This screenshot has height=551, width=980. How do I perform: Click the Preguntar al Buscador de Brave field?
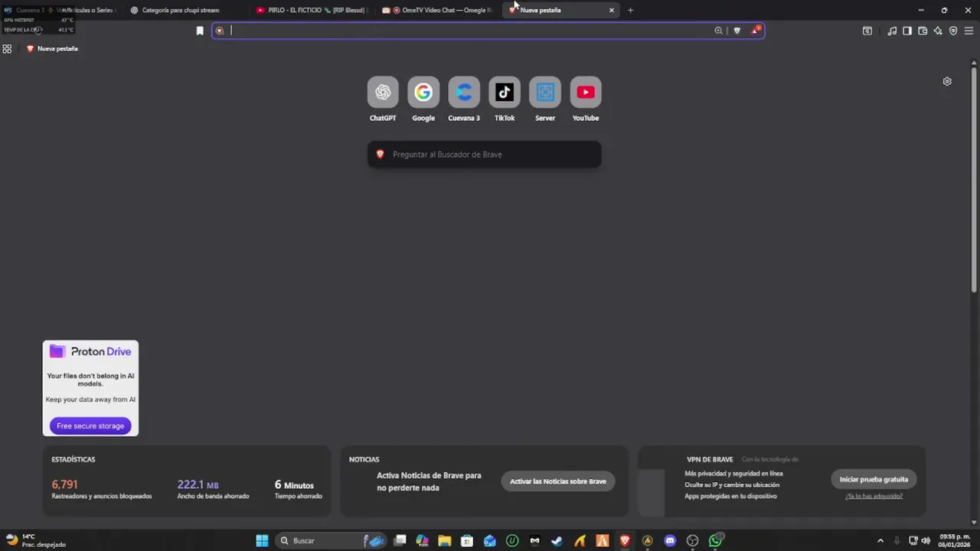(485, 155)
